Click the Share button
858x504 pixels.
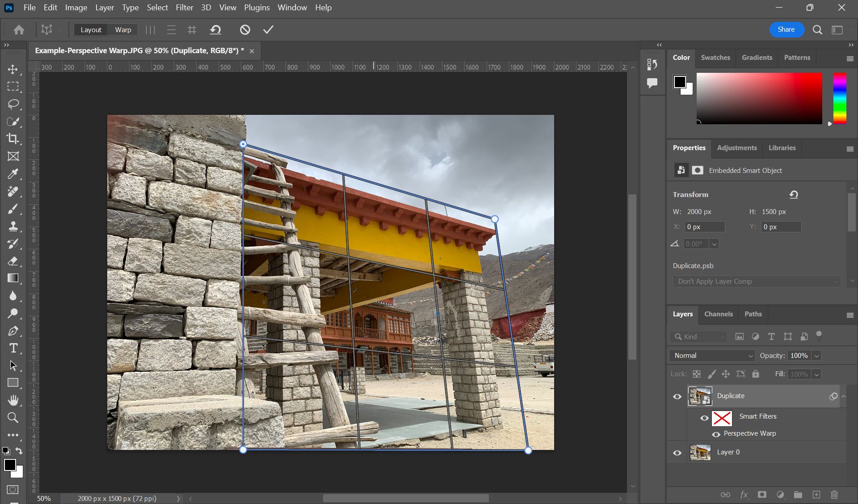coord(786,29)
